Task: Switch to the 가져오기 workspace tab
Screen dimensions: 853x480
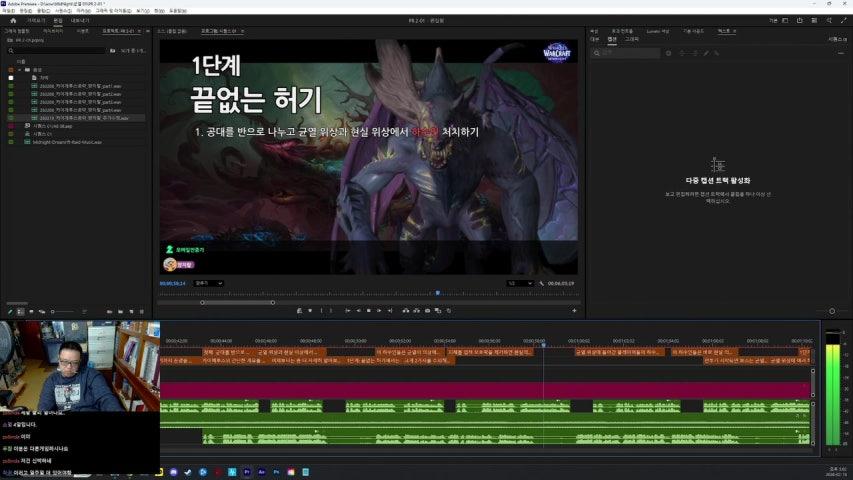Action: point(36,20)
